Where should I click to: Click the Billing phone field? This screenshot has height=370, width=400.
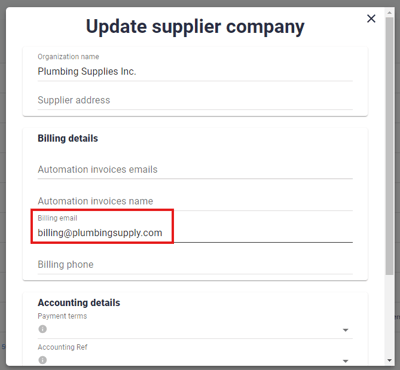click(x=195, y=264)
